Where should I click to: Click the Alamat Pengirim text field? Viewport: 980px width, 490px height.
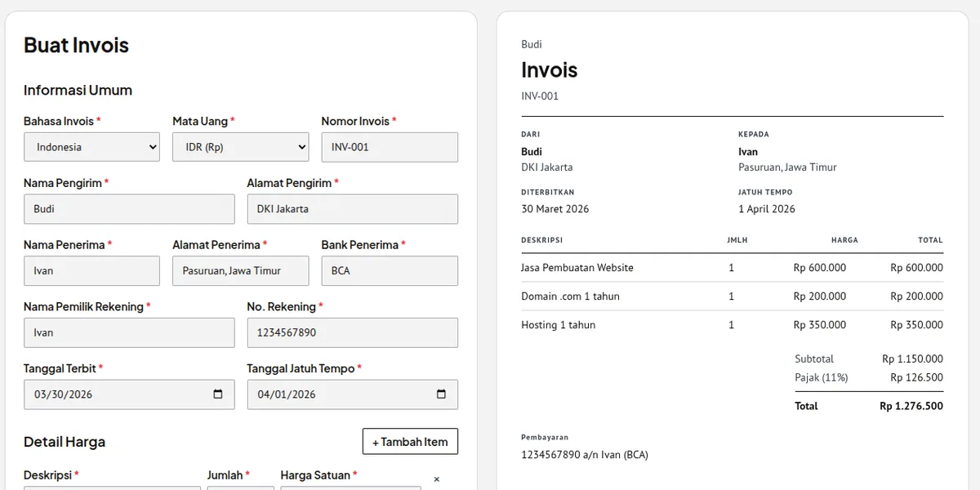[x=352, y=209]
